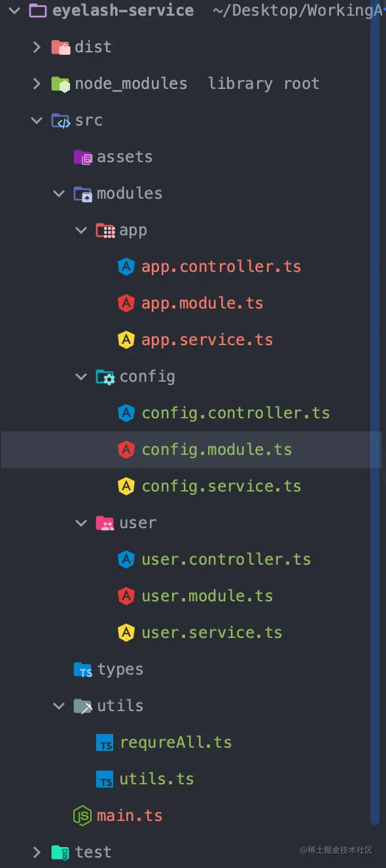Collapse the utils folder chevron
The height and width of the screenshot is (868, 386).
[x=60, y=706]
